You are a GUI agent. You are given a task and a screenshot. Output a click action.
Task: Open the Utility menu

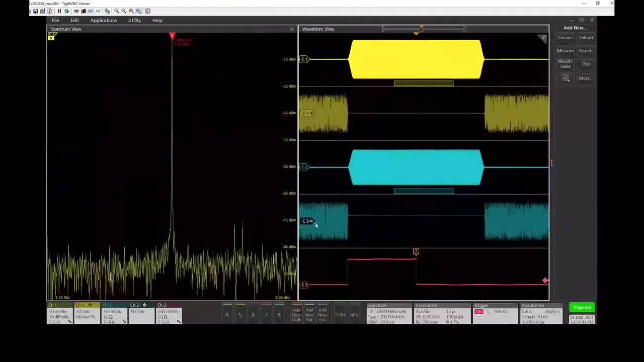[134, 20]
